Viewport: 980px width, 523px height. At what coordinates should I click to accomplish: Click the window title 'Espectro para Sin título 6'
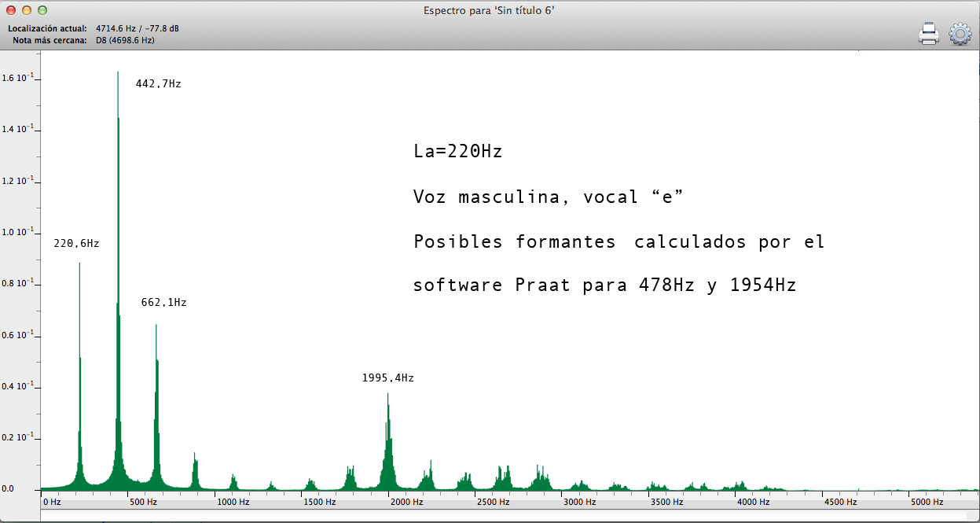[490, 10]
